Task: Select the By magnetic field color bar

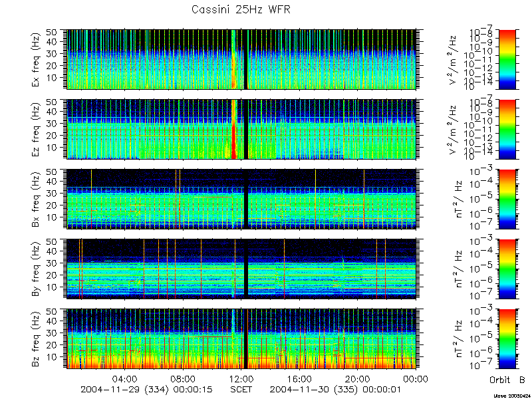Action: coord(507,269)
